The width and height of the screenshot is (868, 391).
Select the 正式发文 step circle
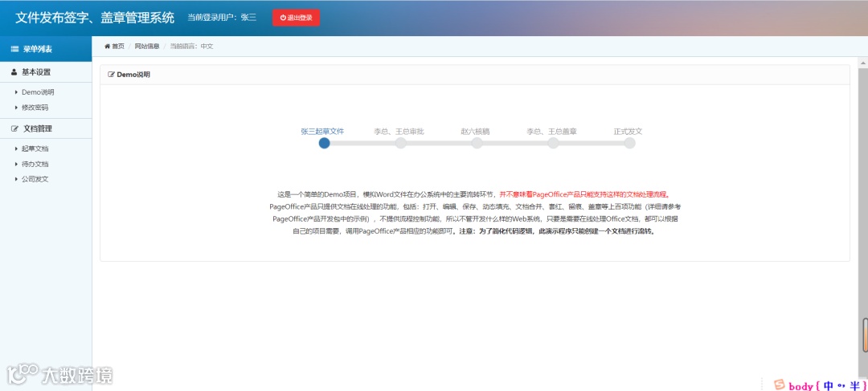629,143
